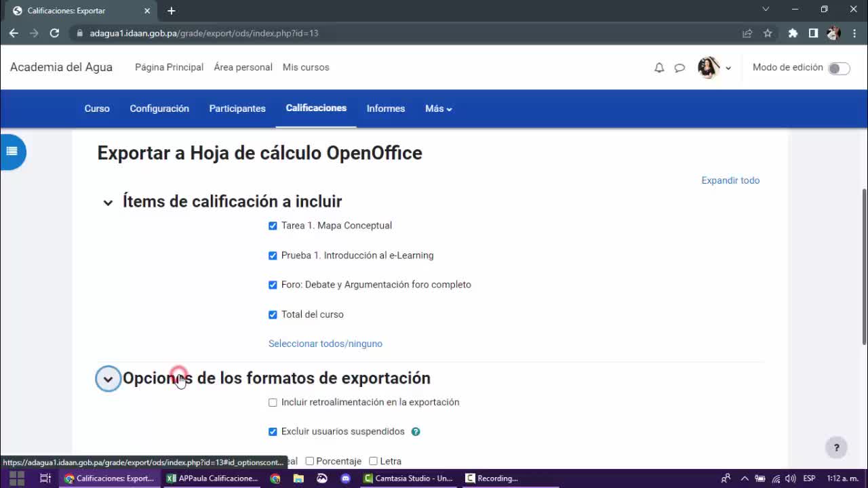The height and width of the screenshot is (488, 868).
Task: Switch to APPaula Calificaciones Excel window
Action: click(213, 479)
